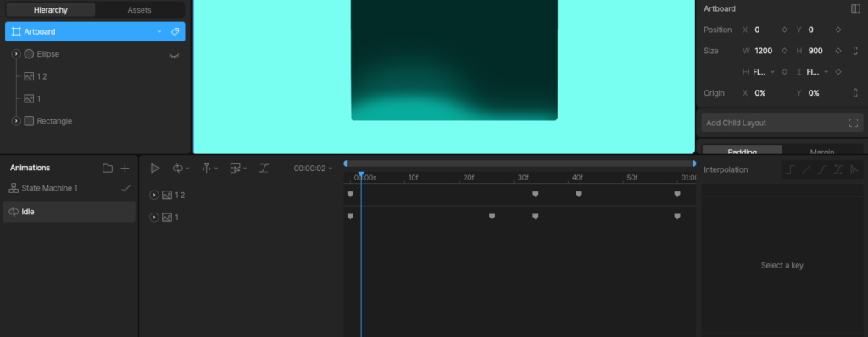Open the loop mode options
Screen dimensions: 868x337
pyautogui.click(x=181, y=168)
